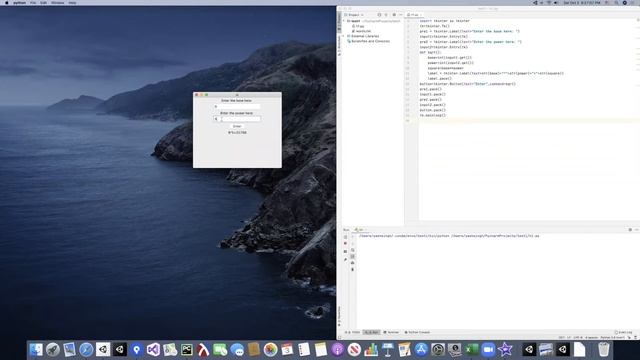Open Safari from the Dock
Viewport: 640px width, 360px height.
tap(86, 350)
